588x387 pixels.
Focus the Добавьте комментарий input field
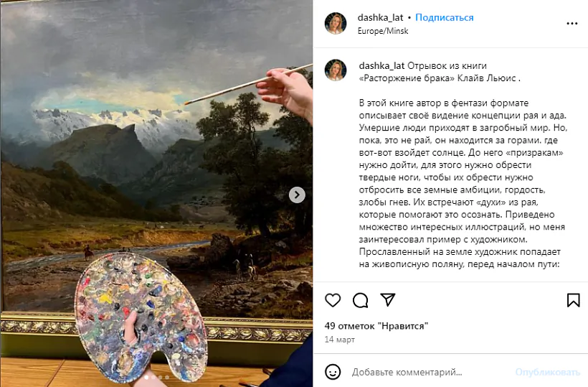point(407,372)
